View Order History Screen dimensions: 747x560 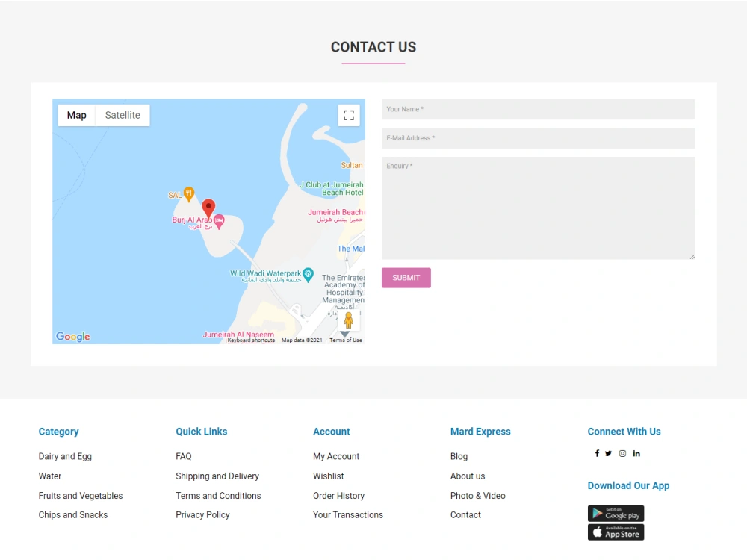click(338, 495)
